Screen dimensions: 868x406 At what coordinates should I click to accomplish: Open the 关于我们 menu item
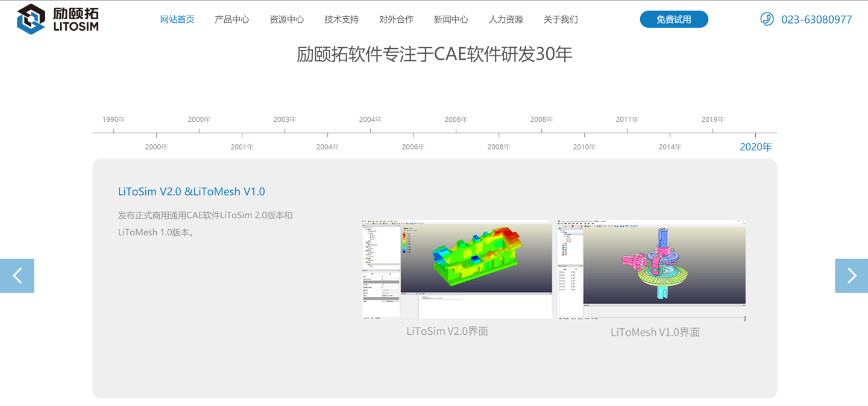click(x=560, y=19)
